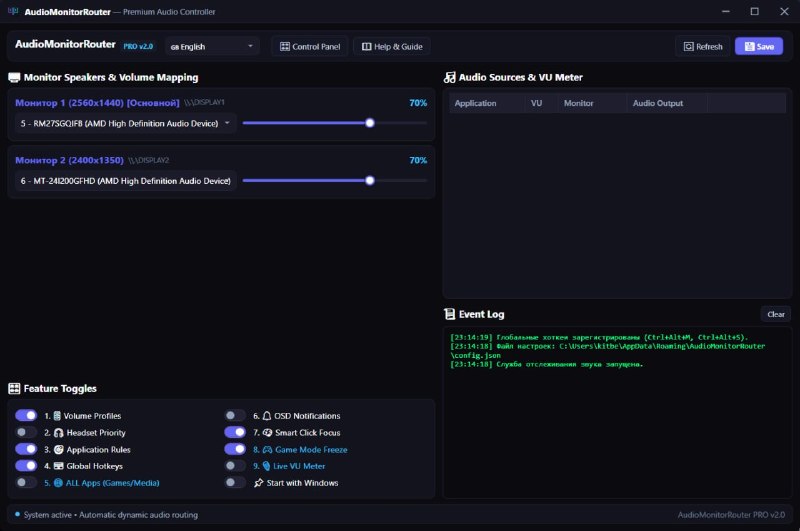
Task: Disable the Game Mode Freeze switch
Action: tap(235, 449)
